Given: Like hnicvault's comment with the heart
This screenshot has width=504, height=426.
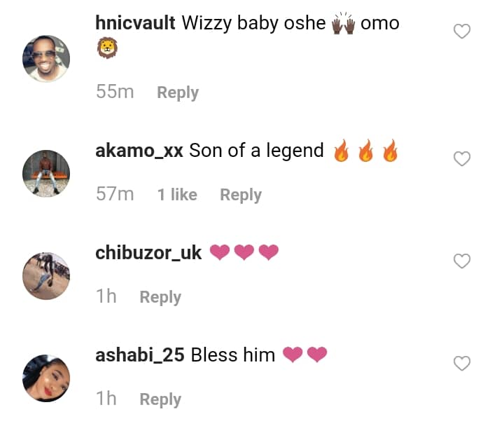Looking at the screenshot, I should point(462,32).
